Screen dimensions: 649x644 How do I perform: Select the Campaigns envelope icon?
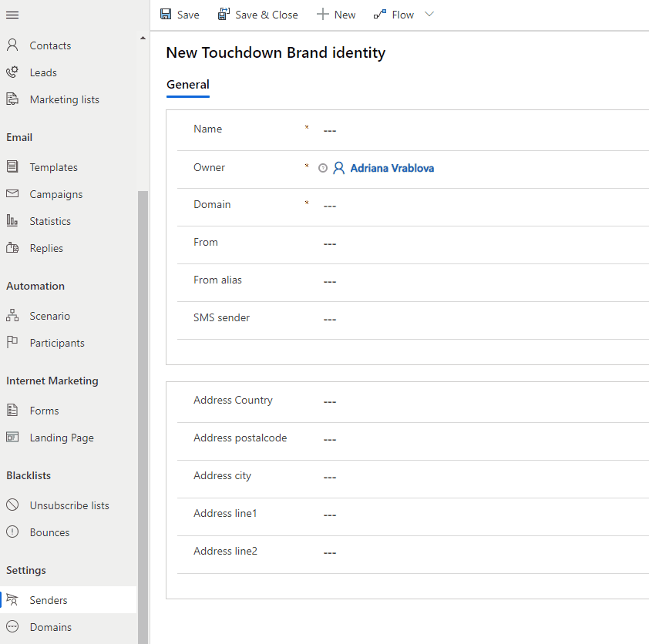[12, 193]
